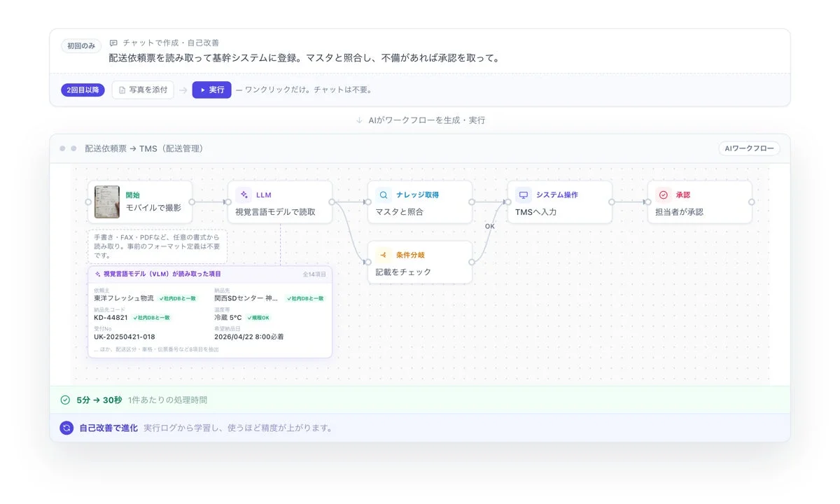Click the output port of 承認 node

[x=752, y=202]
